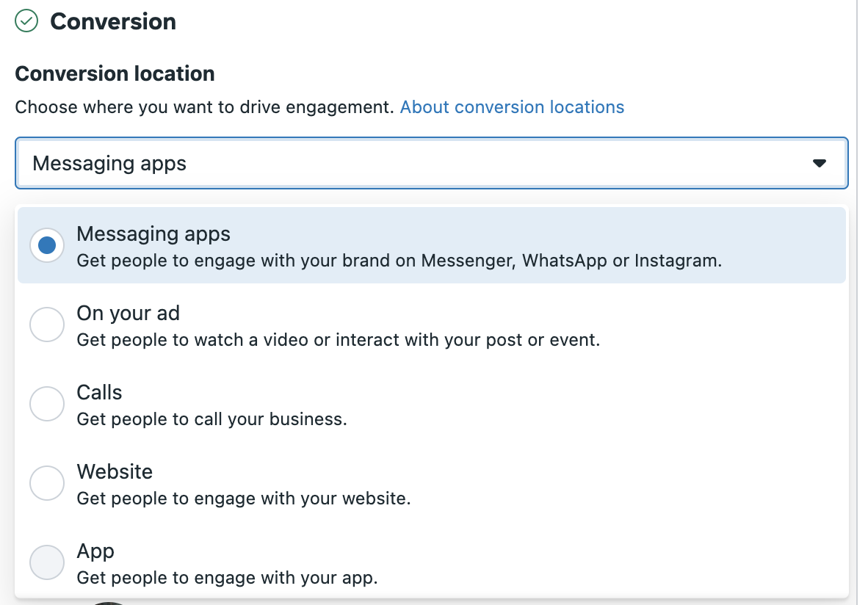Viewport: 868px width, 605px height.
Task: Enable the Website radio button
Action: point(47,483)
